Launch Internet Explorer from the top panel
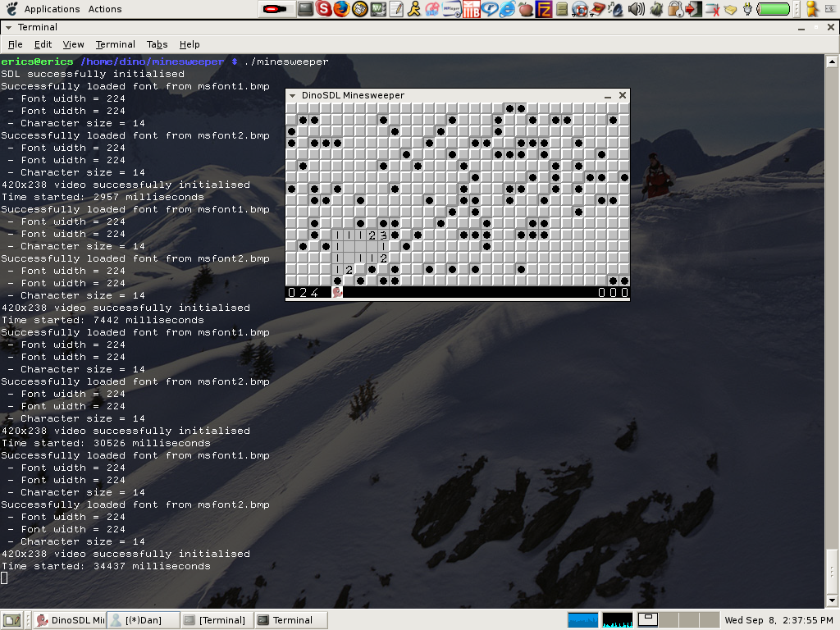The height and width of the screenshot is (630, 840). click(508, 10)
